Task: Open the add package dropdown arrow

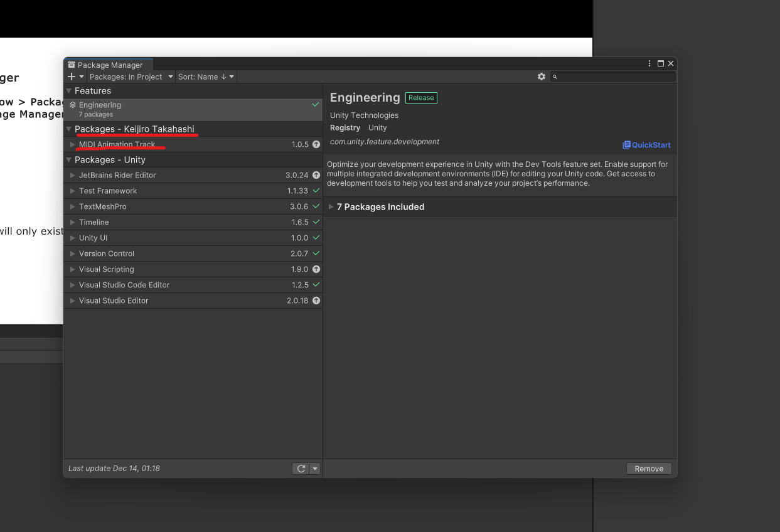Action: [82, 77]
